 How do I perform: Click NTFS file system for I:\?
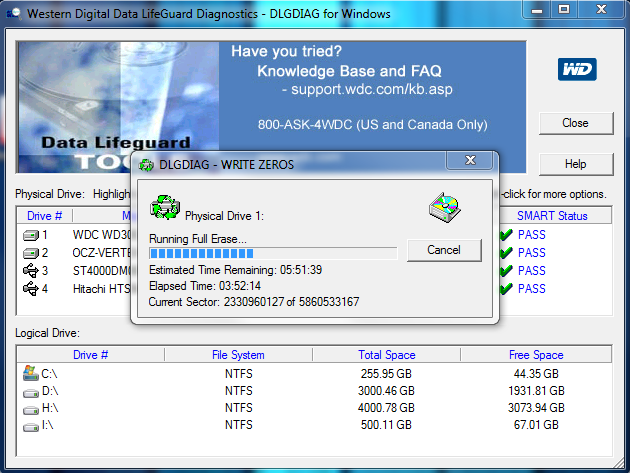tap(239, 425)
